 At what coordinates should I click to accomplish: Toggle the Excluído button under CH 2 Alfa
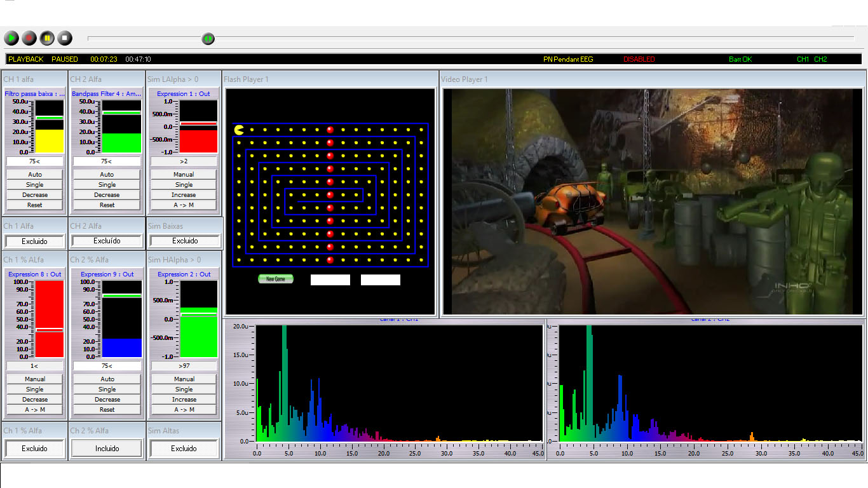(107, 241)
